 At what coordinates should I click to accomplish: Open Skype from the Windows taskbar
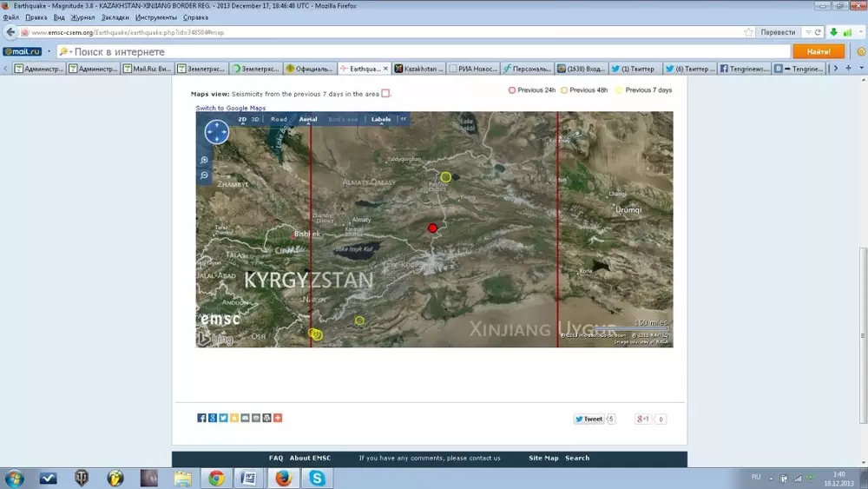(319, 478)
